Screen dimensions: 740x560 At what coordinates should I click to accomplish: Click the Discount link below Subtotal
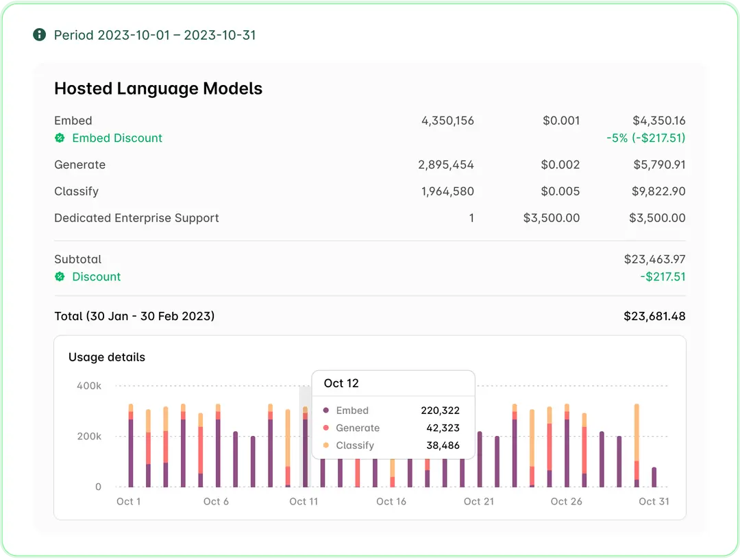96,276
